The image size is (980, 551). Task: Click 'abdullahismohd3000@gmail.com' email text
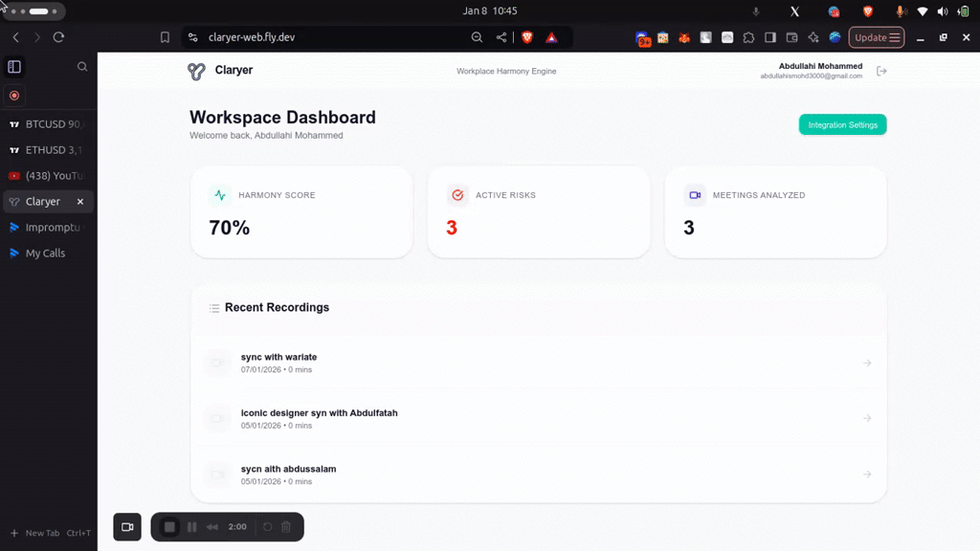[812, 77]
